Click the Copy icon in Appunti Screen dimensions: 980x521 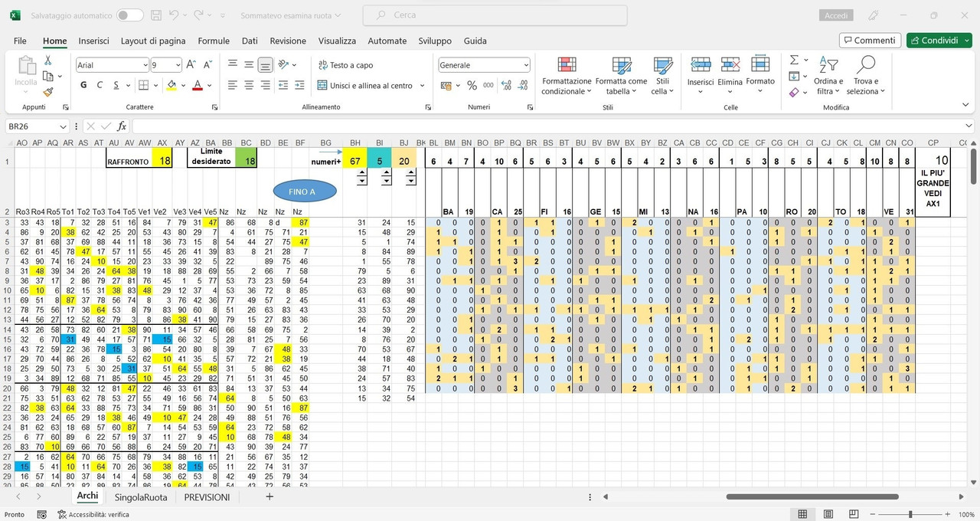[48, 76]
